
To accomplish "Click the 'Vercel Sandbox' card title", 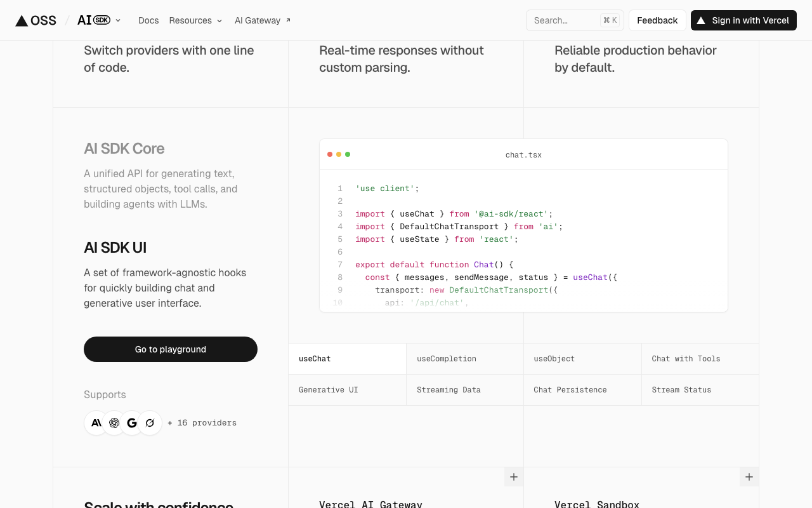I will coord(597,504).
